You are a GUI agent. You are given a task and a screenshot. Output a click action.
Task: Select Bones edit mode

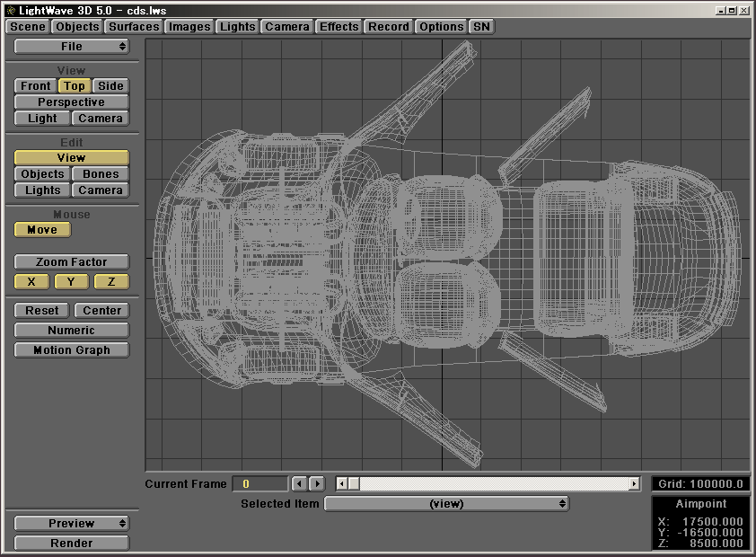click(101, 174)
